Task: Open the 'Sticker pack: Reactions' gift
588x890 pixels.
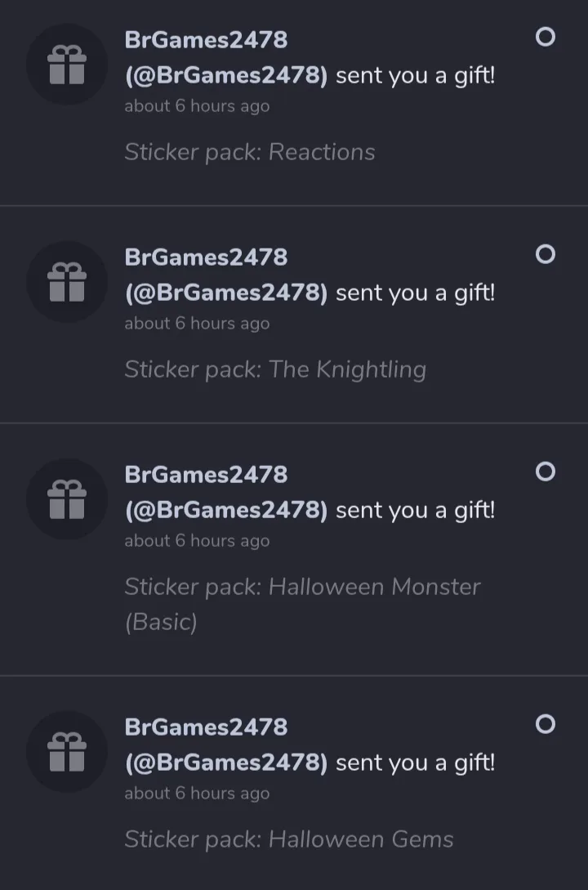Action: click(x=250, y=152)
